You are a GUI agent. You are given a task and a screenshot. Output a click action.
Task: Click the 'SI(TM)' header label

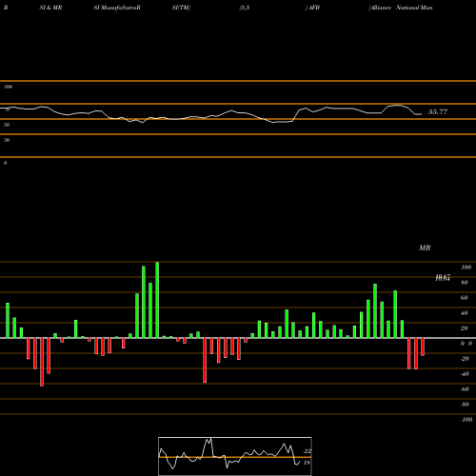click(x=181, y=8)
